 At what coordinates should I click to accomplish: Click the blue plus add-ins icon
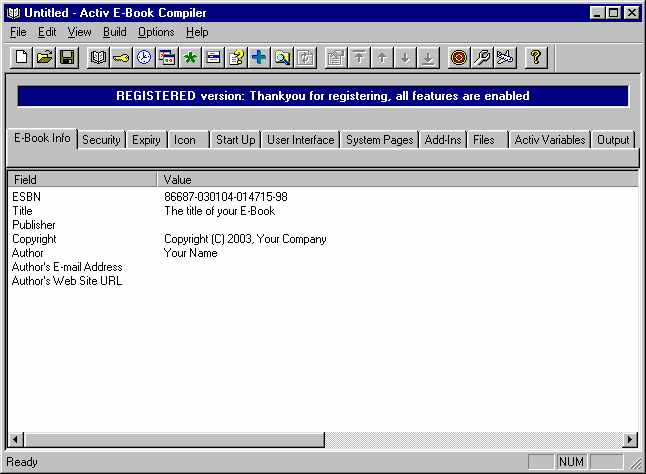tap(260, 57)
